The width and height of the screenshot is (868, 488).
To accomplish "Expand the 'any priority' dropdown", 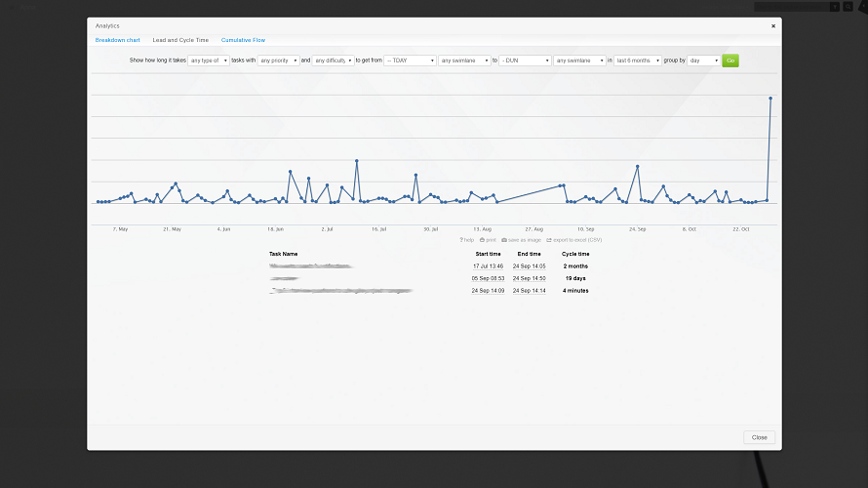I will tap(278, 61).
